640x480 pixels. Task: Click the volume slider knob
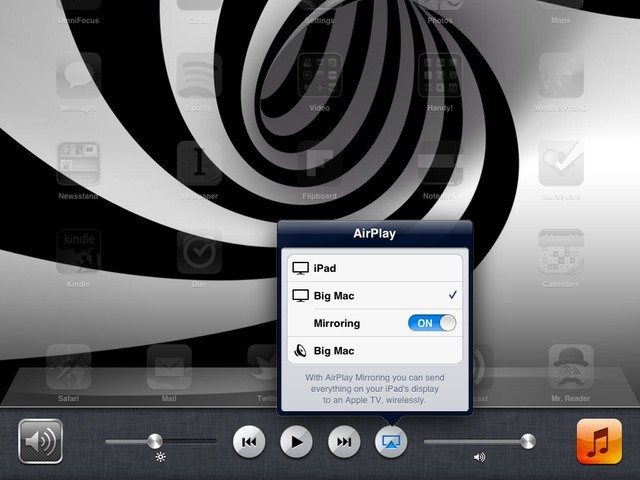click(527, 441)
